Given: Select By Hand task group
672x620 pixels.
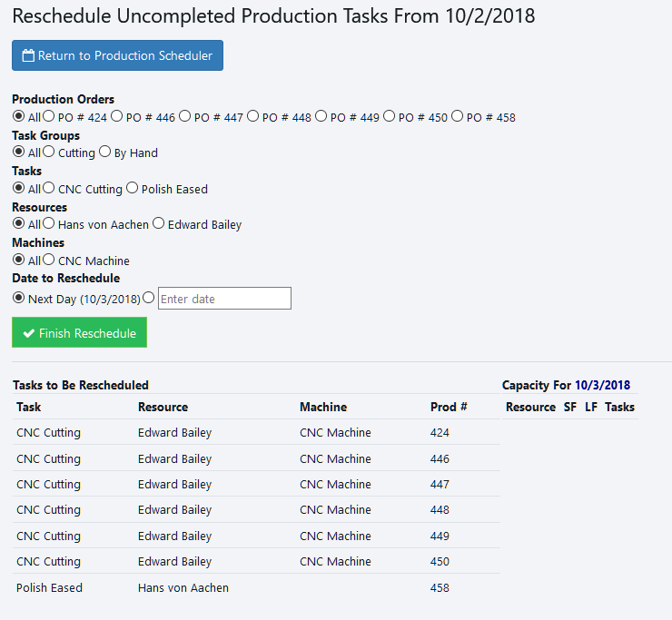Looking at the screenshot, I should pyautogui.click(x=105, y=153).
